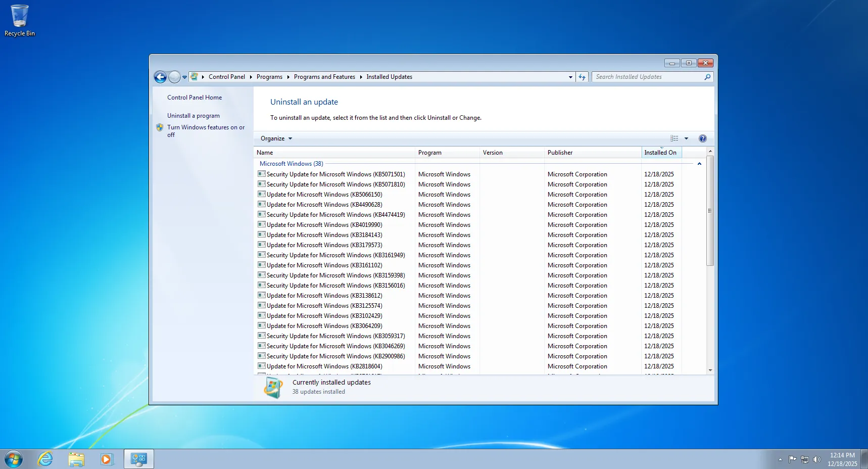Viewport: 868px width, 469px height.
Task: Open Action Center flag in system tray
Action: tap(792, 459)
